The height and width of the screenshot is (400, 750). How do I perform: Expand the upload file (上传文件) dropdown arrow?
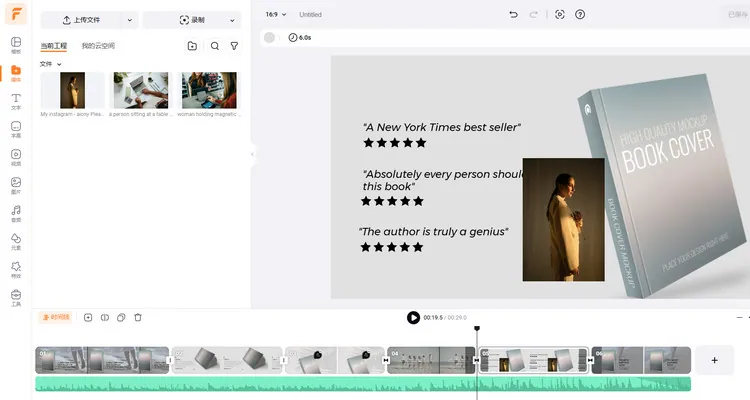[130, 20]
